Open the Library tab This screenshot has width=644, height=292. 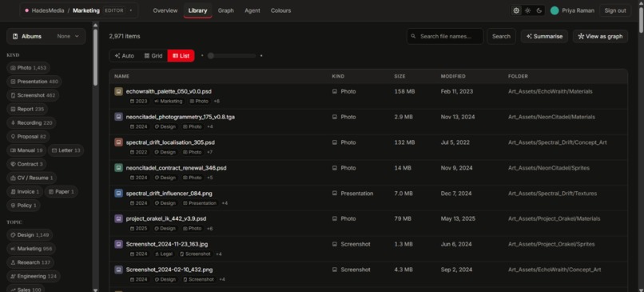click(197, 10)
